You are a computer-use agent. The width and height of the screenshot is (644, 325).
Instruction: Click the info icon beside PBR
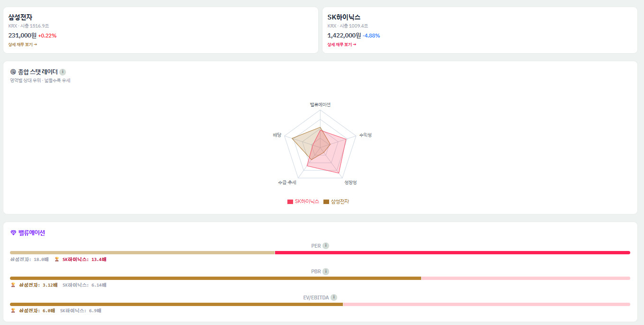pyautogui.click(x=326, y=271)
